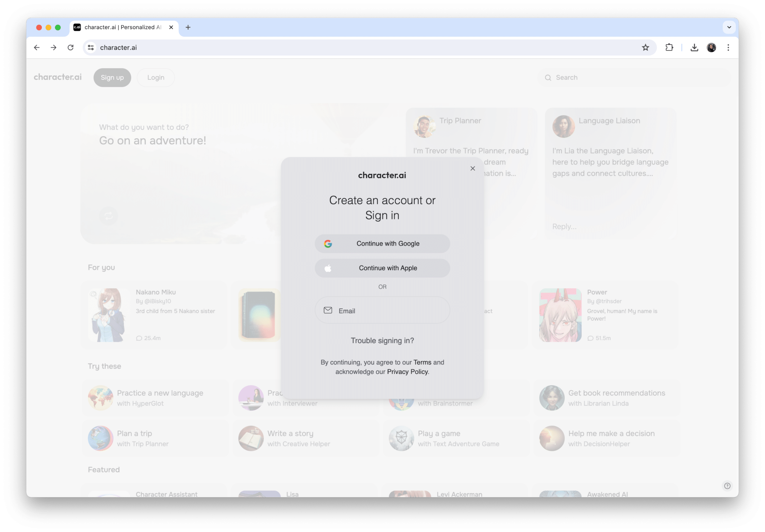Open the help question mark icon
The image size is (765, 532).
click(x=727, y=486)
